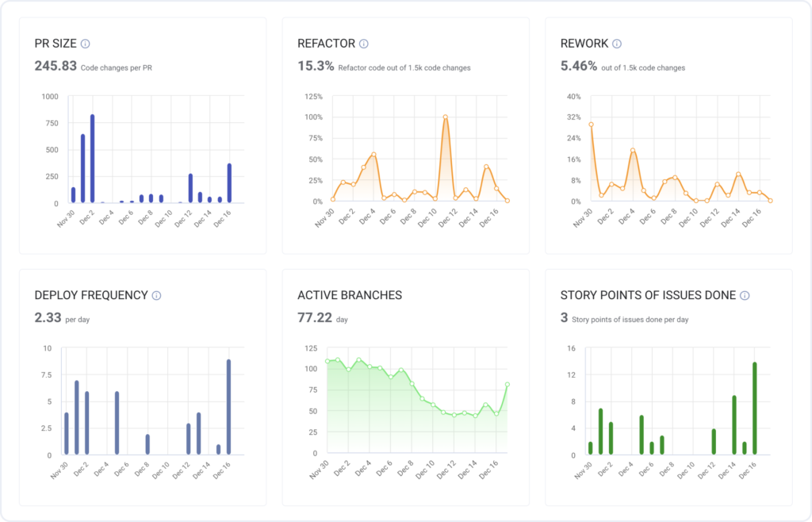Click the PR SIZE card title

tap(56, 44)
